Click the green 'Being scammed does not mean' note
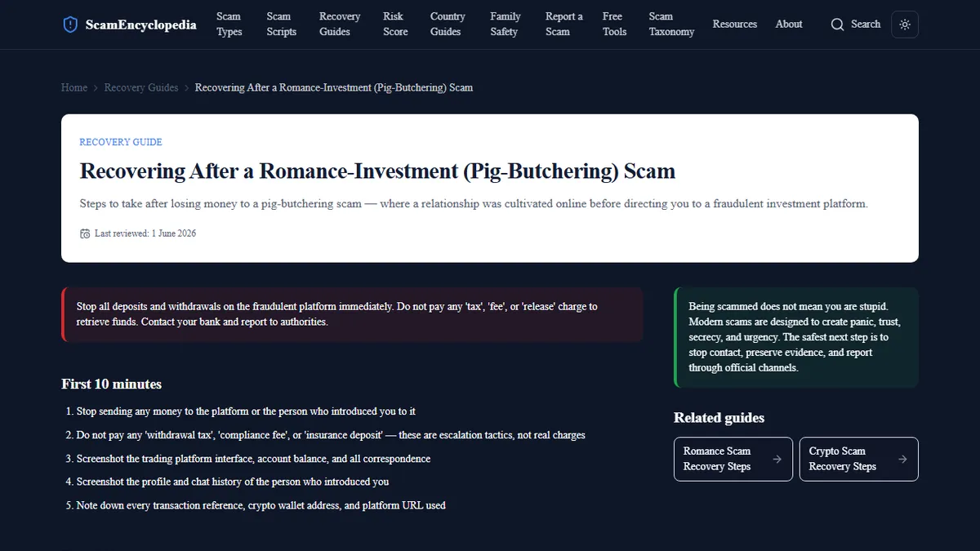The width and height of the screenshot is (980, 551). click(796, 337)
